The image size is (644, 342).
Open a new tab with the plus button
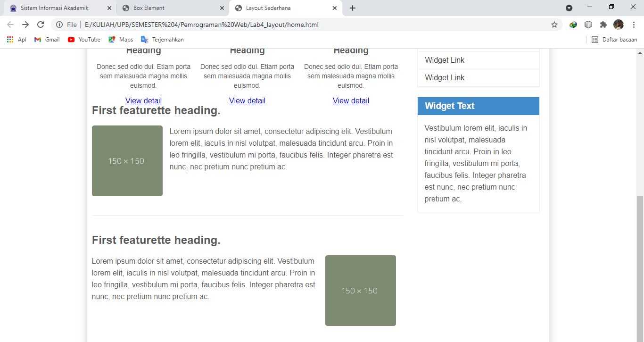click(x=352, y=8)
